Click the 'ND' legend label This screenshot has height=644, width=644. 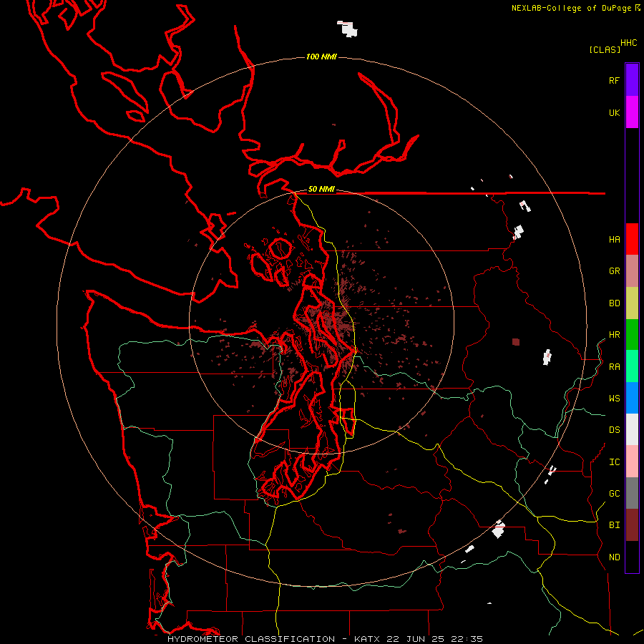tap(614, 557)
